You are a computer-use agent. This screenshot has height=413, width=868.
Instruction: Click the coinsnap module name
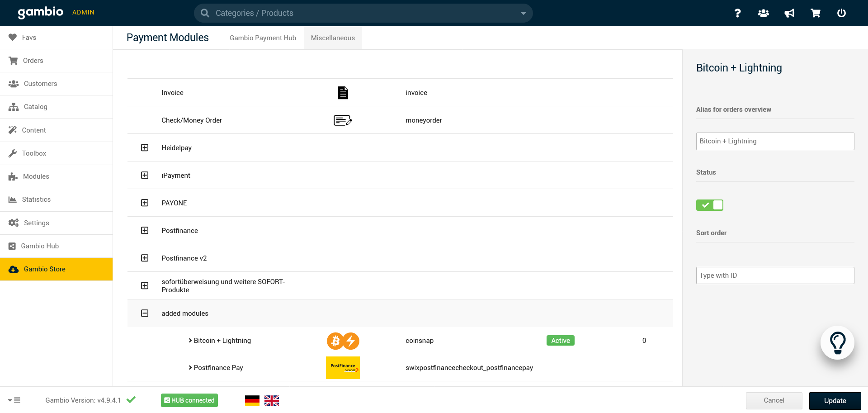tap(420, 341)
